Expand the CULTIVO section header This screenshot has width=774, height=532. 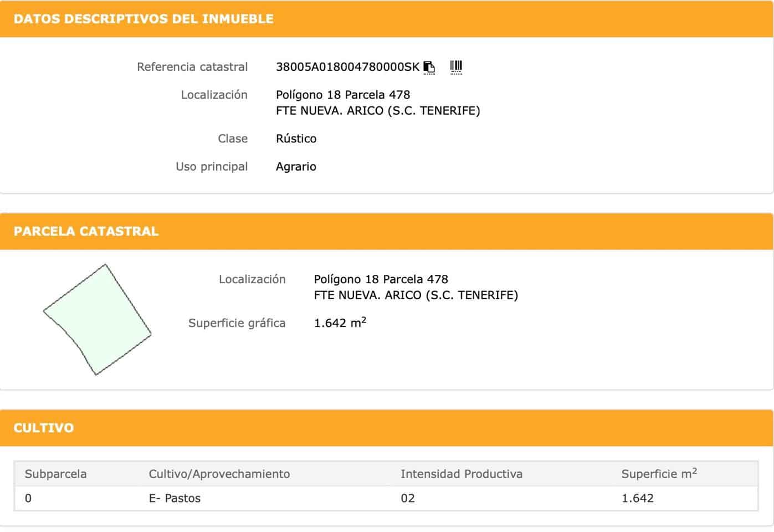click(43, 428)
